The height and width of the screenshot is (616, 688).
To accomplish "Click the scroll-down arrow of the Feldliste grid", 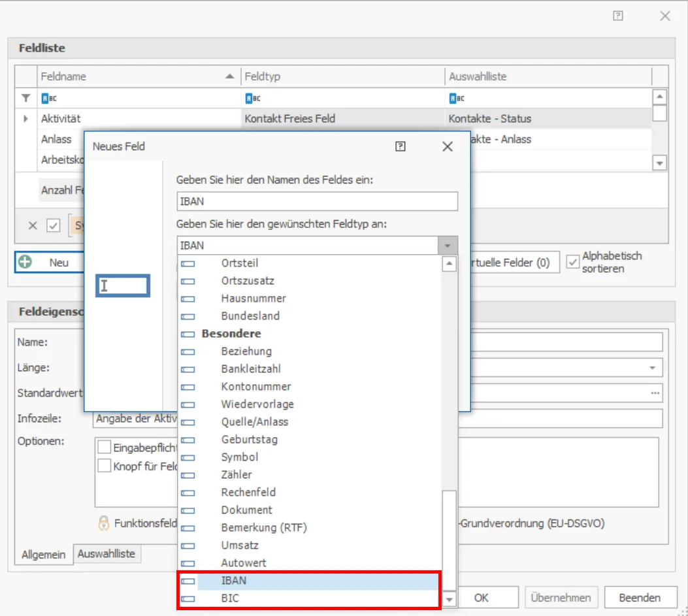I will pos(659,163).
